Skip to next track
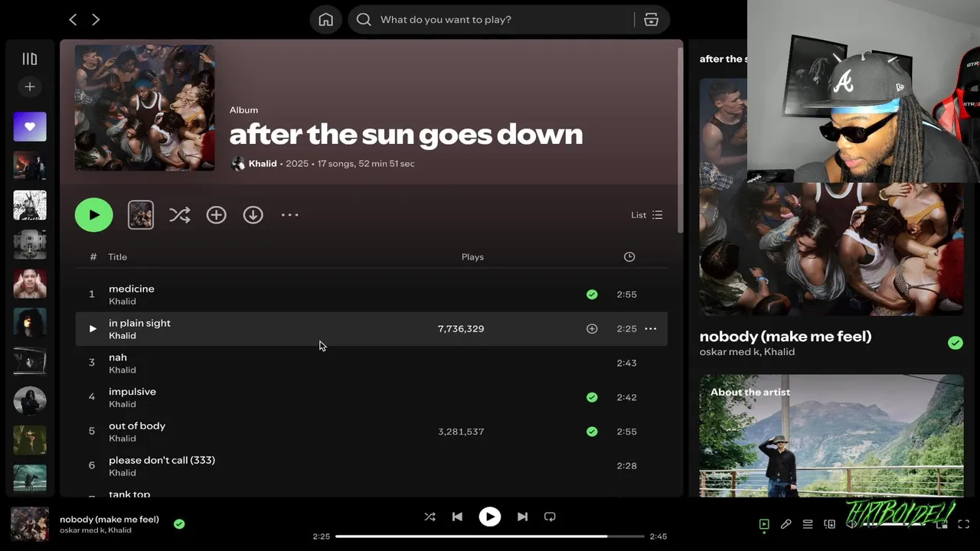980x551 pixels. [522, 517]
